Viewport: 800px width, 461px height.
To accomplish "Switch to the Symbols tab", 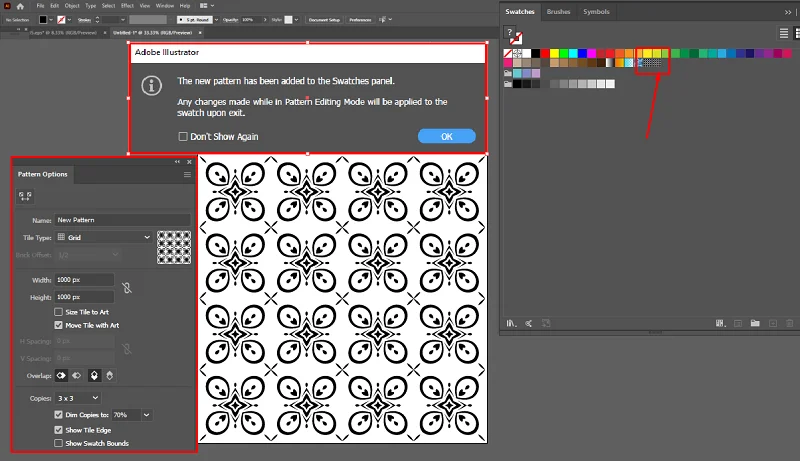I will click(596, 12).
